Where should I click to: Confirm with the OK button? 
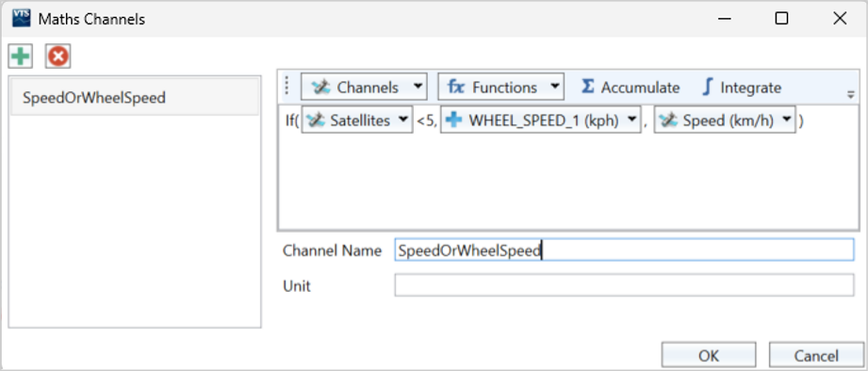(709, 356)
